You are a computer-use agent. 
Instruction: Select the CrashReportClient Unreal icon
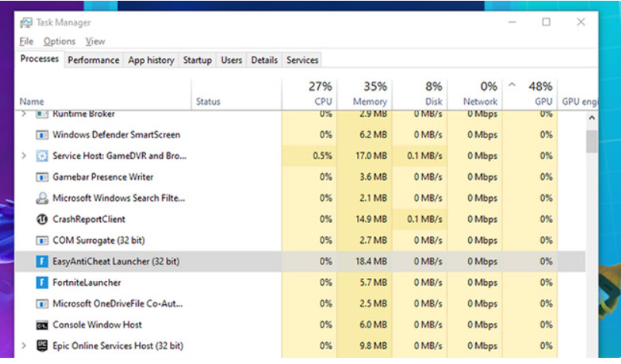pos(42,219)
